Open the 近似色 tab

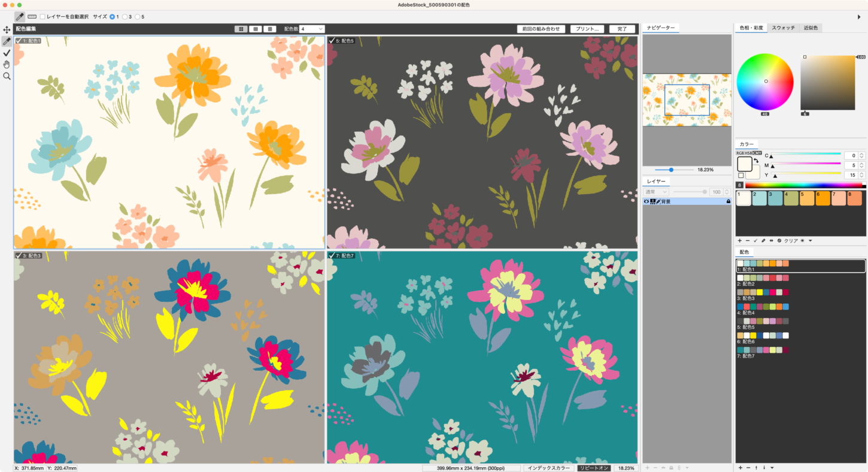coord(811,28)
